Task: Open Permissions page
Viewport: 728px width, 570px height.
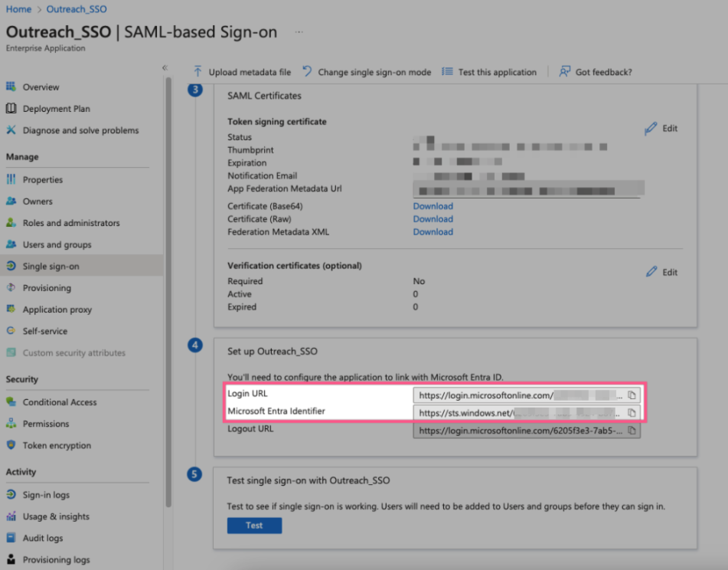Action: click(x=45, y=423)
